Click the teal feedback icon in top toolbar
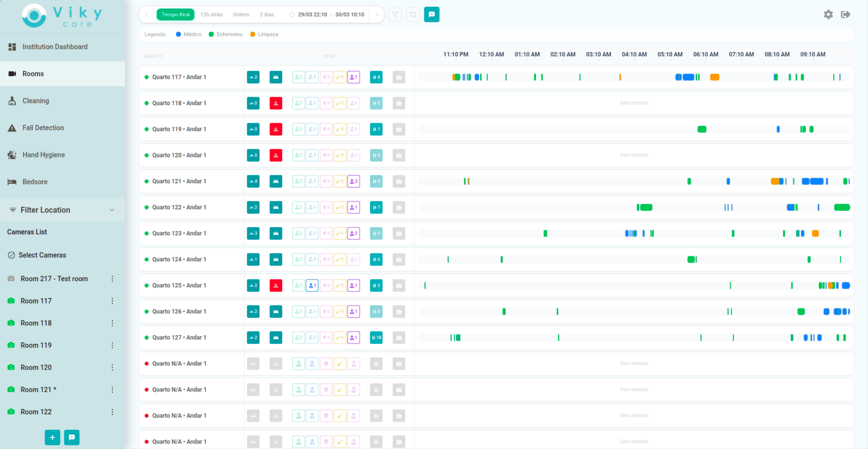Image resolution: width=868 pixels, height=449 pixels. pos(432,15)
